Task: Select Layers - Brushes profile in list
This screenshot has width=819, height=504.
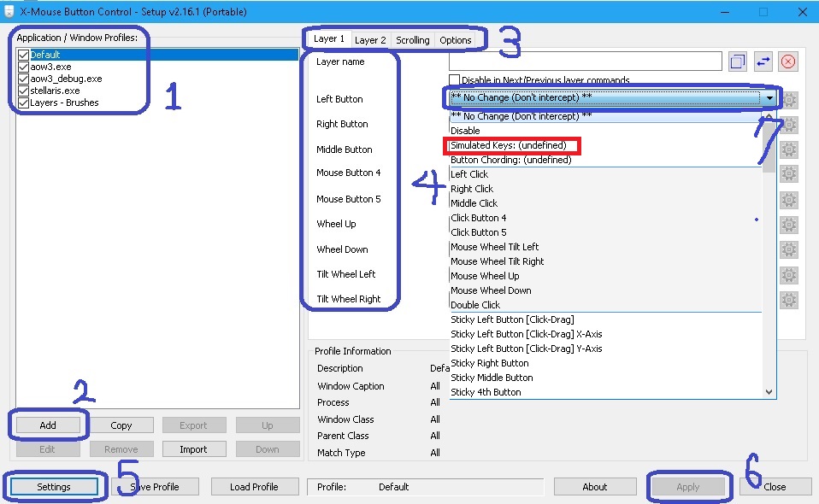Action: pyautogui.click(x=64, y=103)
